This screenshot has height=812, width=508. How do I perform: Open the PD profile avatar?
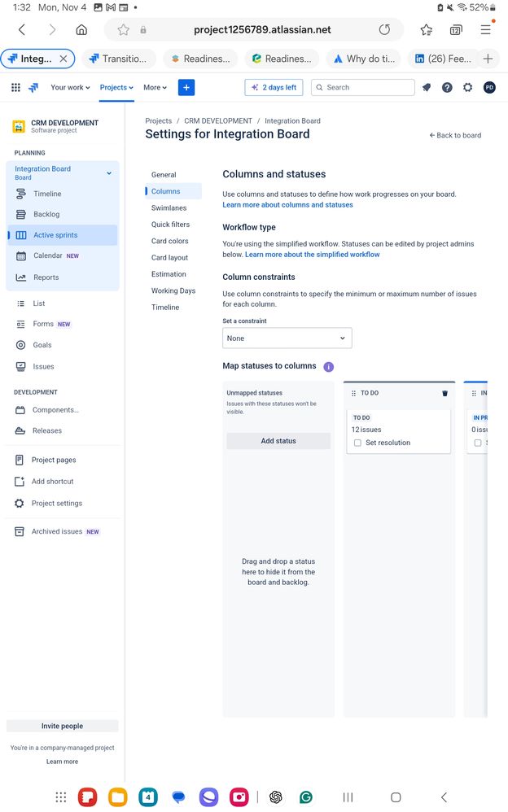click(x=488, y=88)
